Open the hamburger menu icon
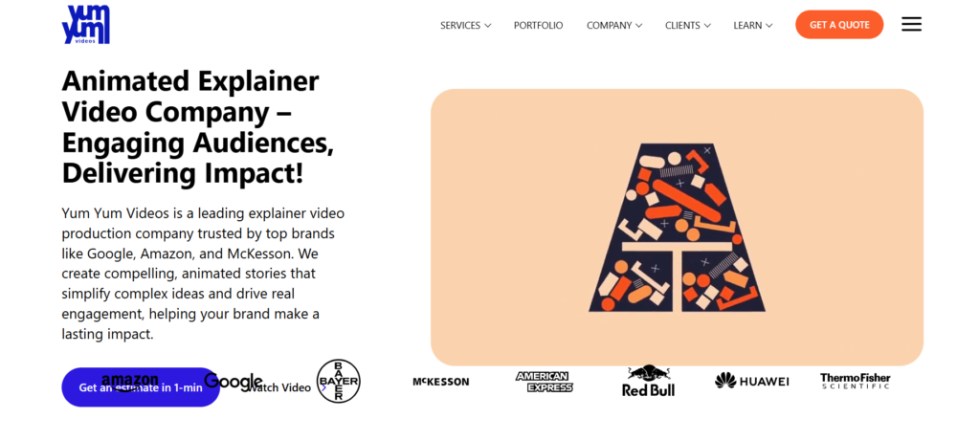The height and width of the screenshot is (441, 980). (911, 24)
